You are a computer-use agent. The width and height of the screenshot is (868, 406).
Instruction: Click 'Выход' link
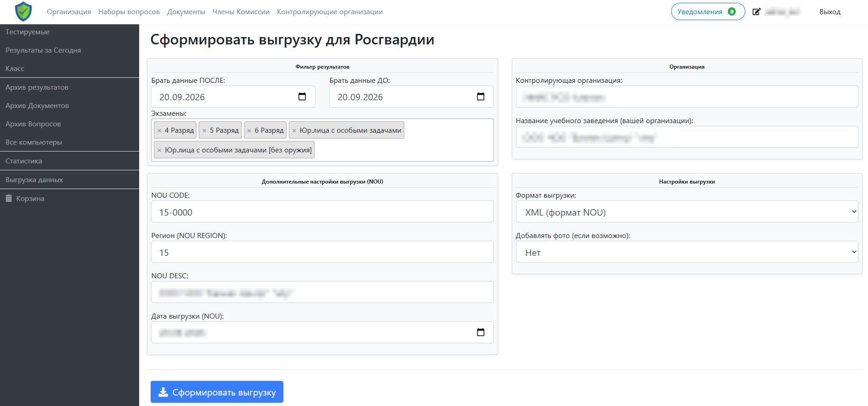830,12
